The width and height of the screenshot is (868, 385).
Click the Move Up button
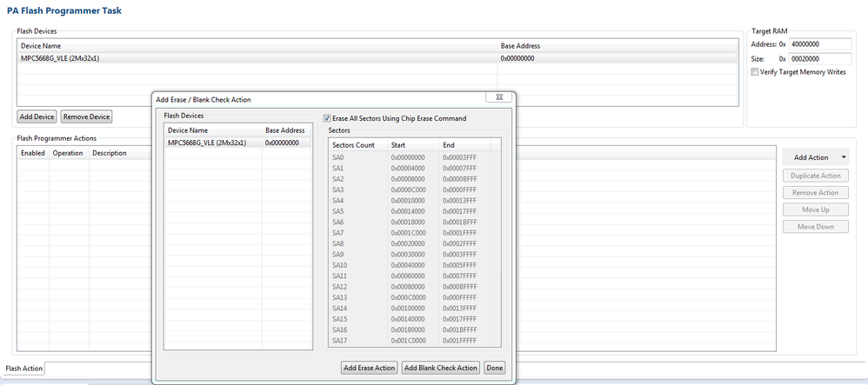pos(816,209)
